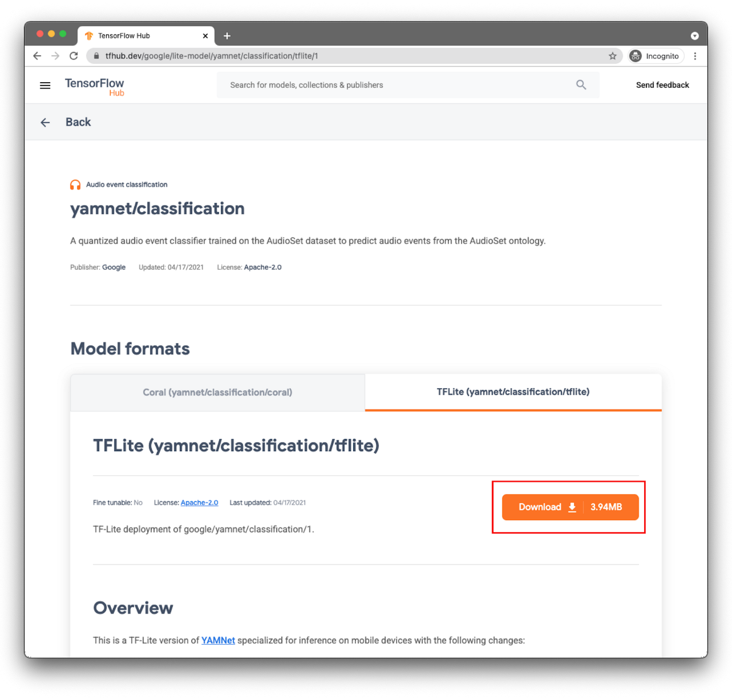
Task: Click the forward navigation arrow
Action: [x=55, y=56]
